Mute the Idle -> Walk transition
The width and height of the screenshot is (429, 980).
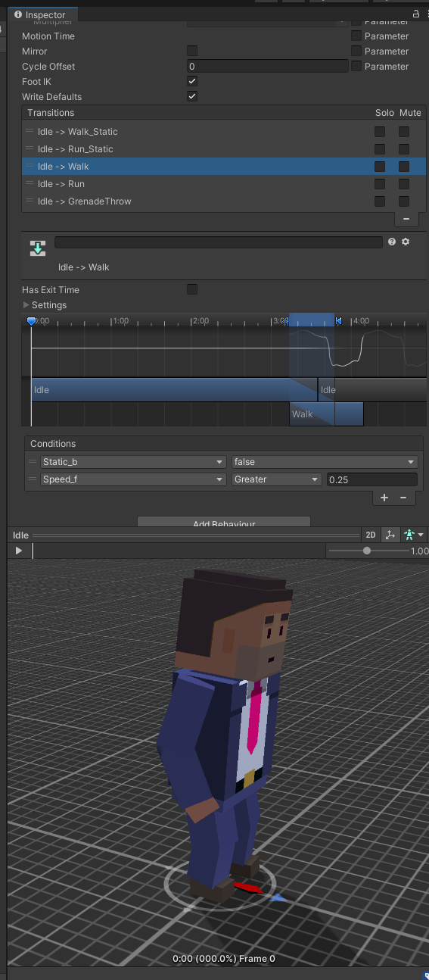coord(404,166)
